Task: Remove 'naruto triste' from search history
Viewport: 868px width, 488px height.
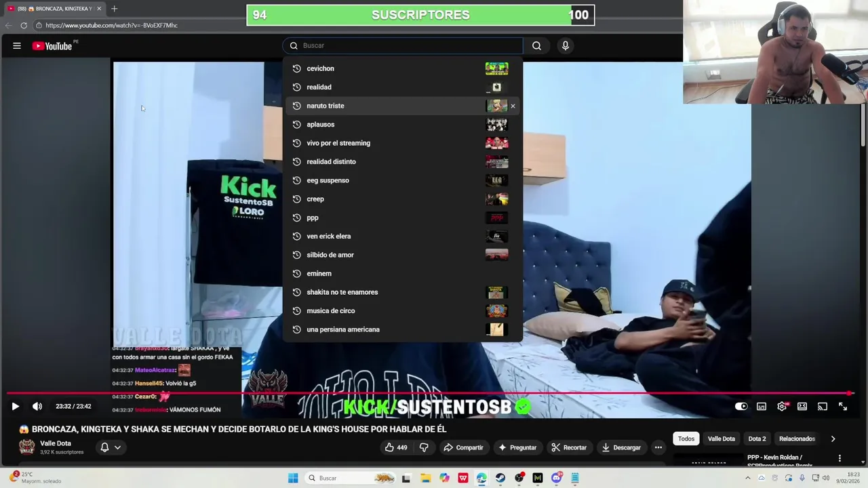Action: (513, 106)
